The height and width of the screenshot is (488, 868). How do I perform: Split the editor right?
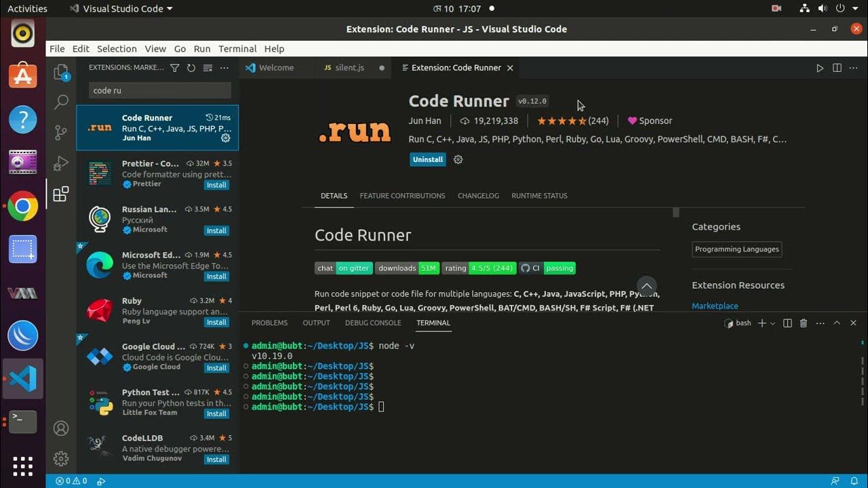(x=837, y=68)
